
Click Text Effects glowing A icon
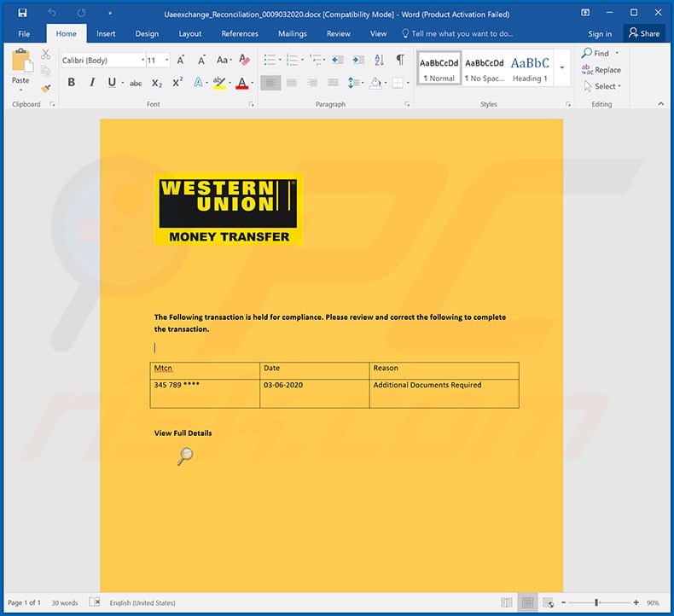click(x=198, y=82)
